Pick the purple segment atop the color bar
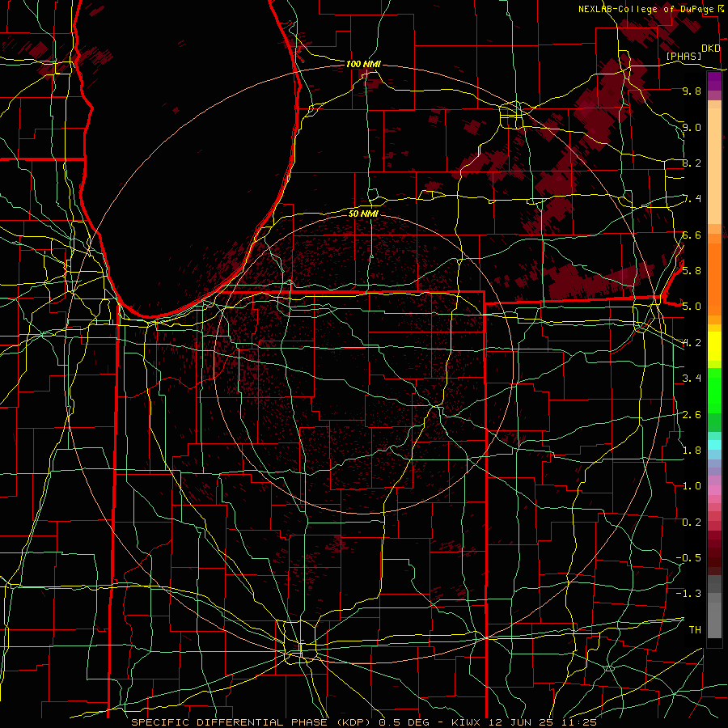The image size is (728, 728). click(x=714, y=82)
